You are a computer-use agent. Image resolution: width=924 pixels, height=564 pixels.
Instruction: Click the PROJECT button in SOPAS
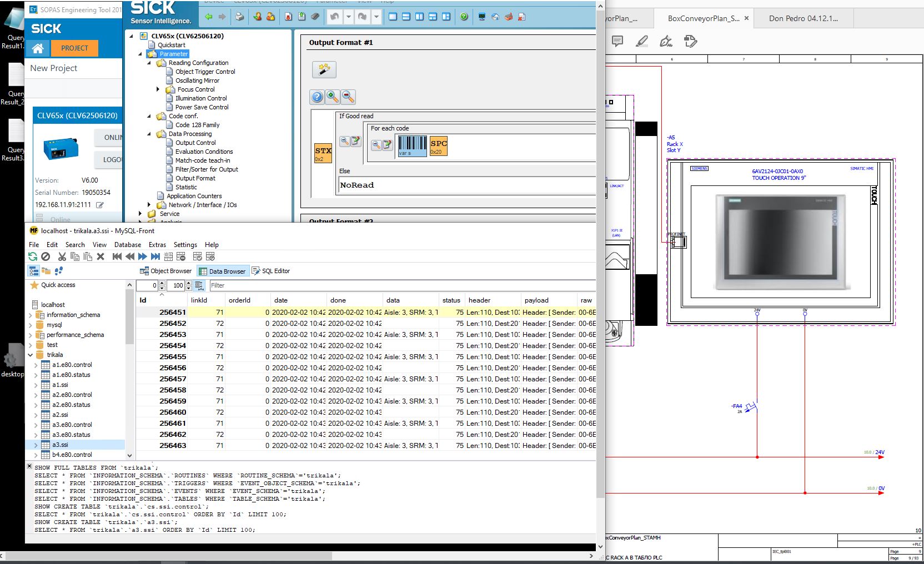click(x=74, y=48)
